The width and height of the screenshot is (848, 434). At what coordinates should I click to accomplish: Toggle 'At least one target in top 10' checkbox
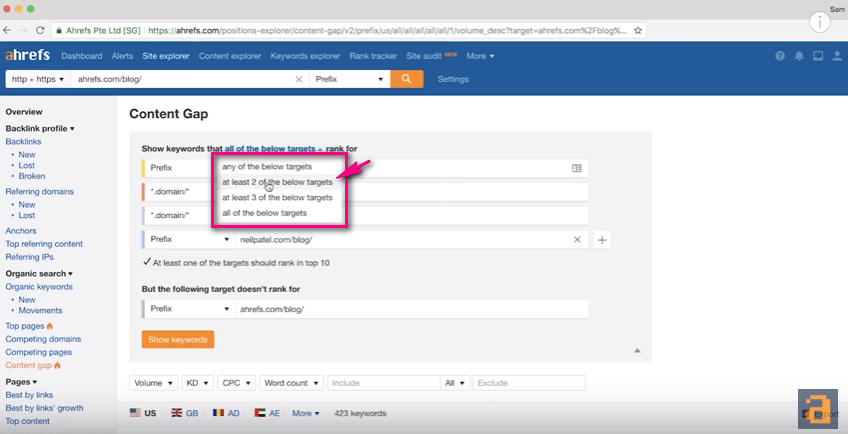click(x=147, y=262)
